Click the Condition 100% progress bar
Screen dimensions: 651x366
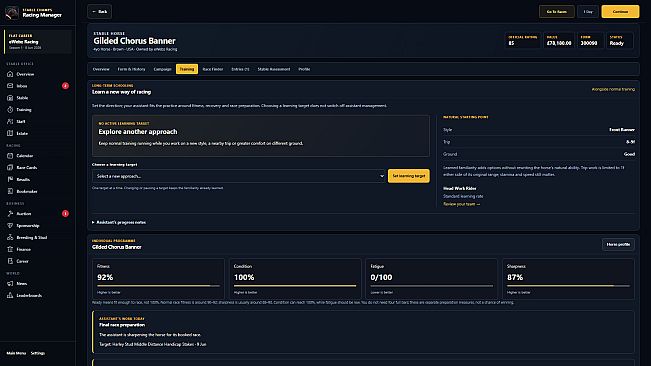(x=295, y=285)
